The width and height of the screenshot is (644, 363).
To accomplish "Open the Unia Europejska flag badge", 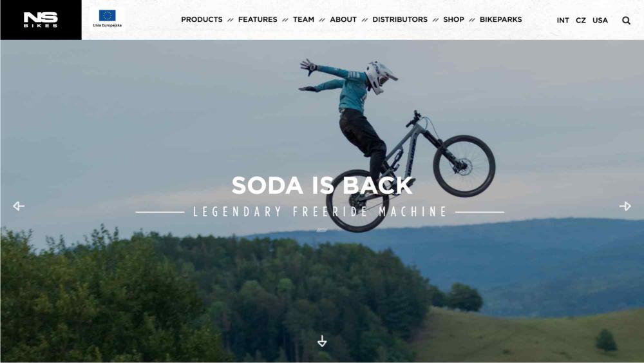I will pyautogui.click(x=107, y=19).
